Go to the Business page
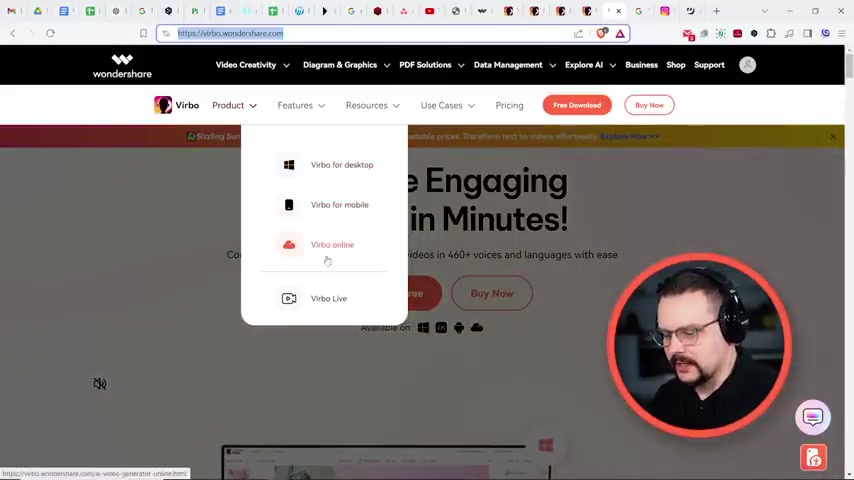854x480 pixels. point(641,65)
